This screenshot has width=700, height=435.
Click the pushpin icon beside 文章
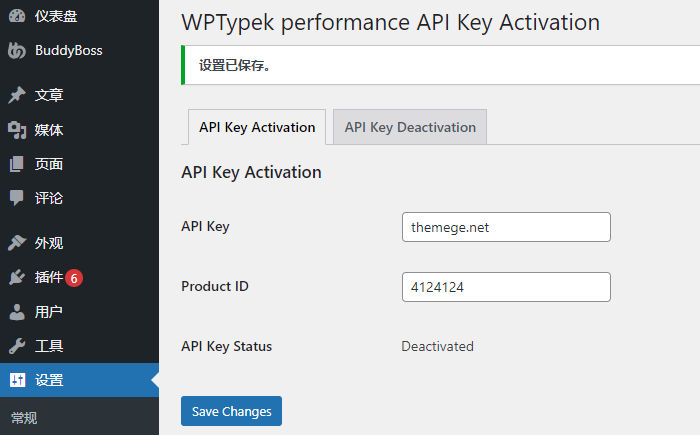coord(17,95)
